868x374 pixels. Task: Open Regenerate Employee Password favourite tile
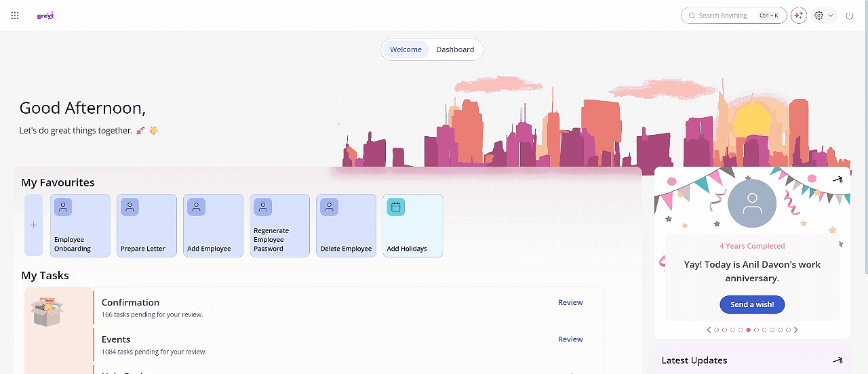pyautogui.click(x=279, y=226)
